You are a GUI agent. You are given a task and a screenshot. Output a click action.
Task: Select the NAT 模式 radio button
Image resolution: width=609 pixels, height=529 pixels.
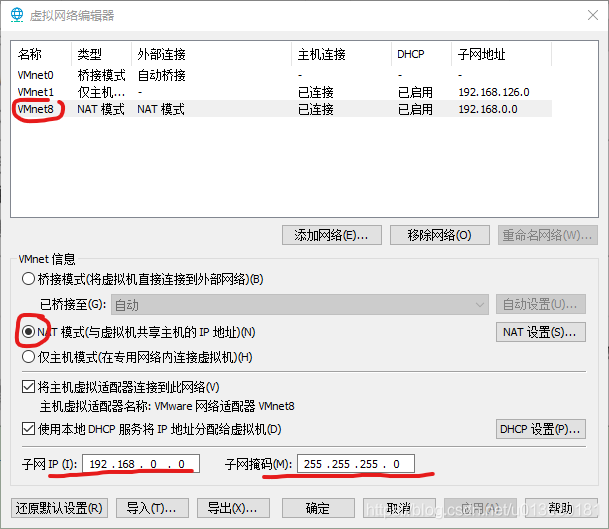click(28, 332)
